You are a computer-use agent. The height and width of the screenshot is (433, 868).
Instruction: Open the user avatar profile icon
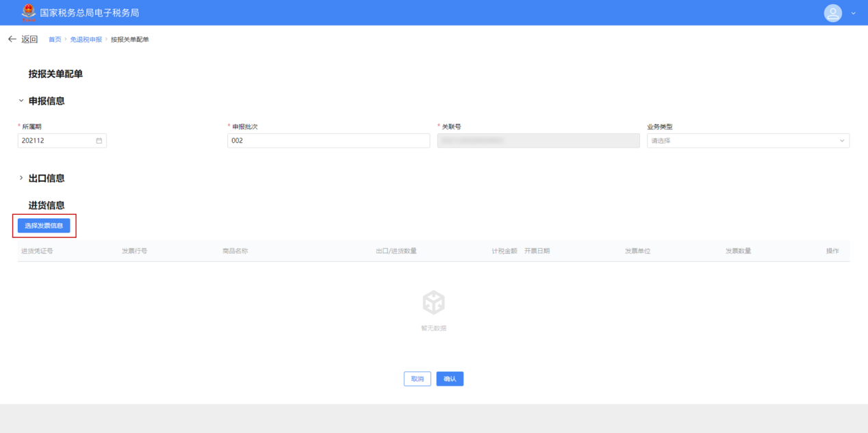click(x=832, y=13)
